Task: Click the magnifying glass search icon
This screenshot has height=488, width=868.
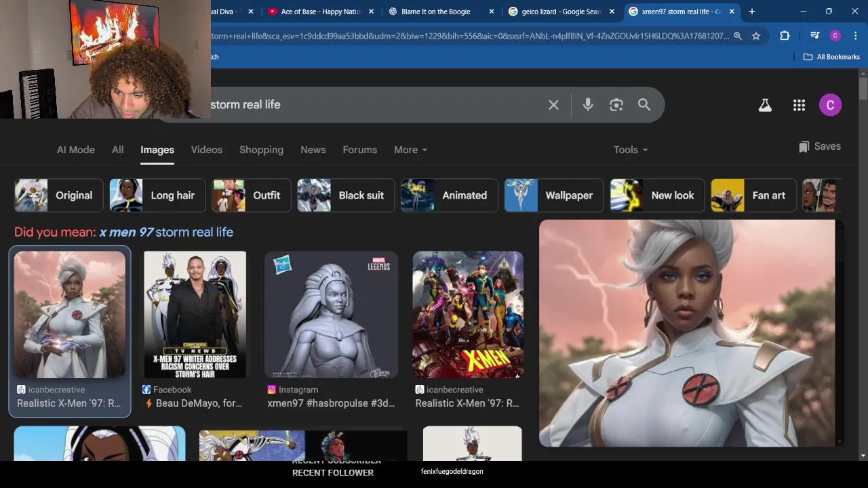Action: [x=644, y=104]
